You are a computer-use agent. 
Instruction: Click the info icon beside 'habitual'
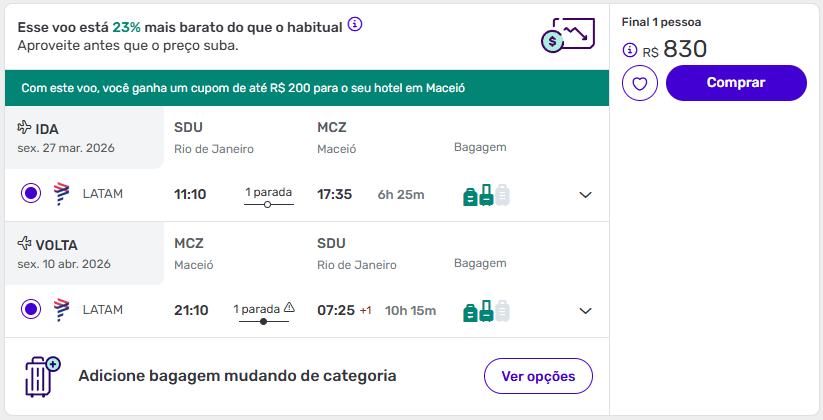point(355,24)
